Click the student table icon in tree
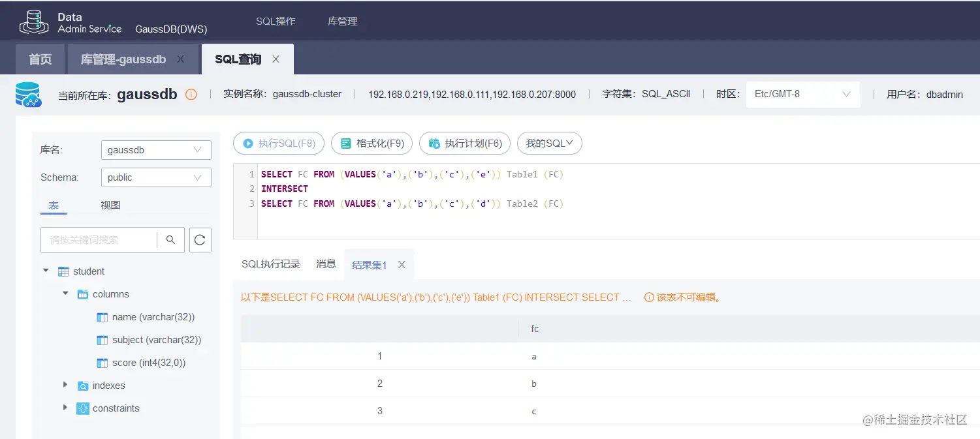980x439 pixels. [63, 271]
